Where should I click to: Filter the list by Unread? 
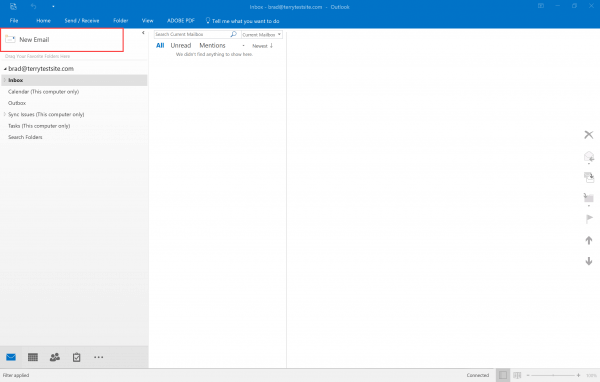(x=181, y=46)
